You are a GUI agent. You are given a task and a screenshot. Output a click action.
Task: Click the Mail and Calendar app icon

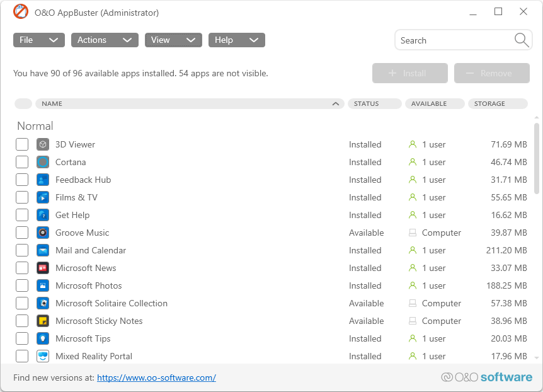[x=43, y=250]
